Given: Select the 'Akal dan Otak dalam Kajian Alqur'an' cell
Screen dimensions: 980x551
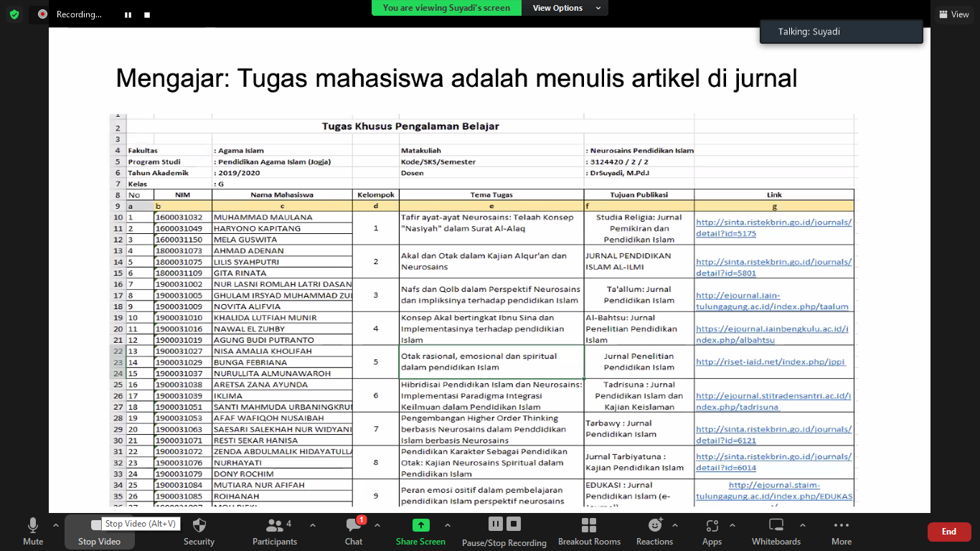Looking at the screenshot, I should [491, 262].
